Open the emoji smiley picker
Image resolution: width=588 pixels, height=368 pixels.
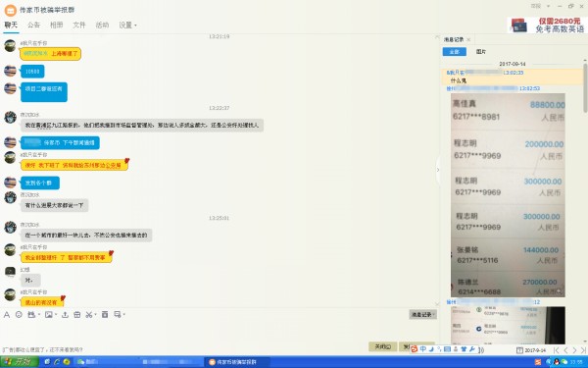(x=19, y=315)
